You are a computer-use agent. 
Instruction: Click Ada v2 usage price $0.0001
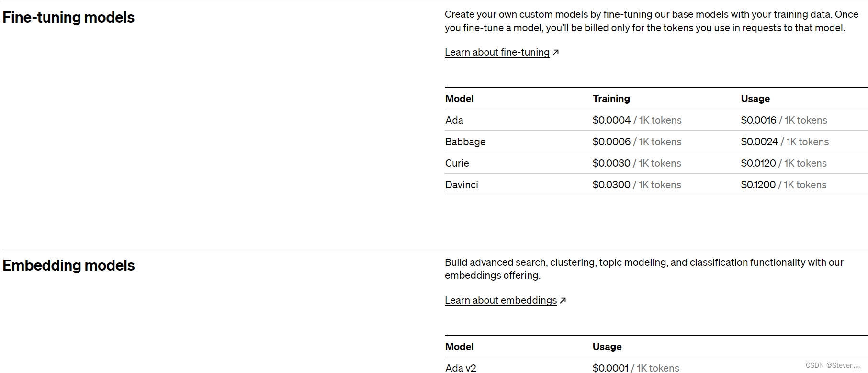[610, 368]
